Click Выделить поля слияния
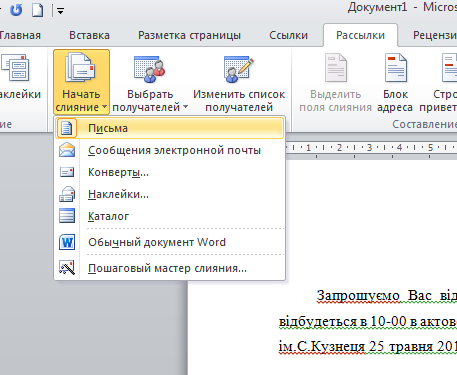The width and height of the screenshot is (457, 375). tap(335, 83)
